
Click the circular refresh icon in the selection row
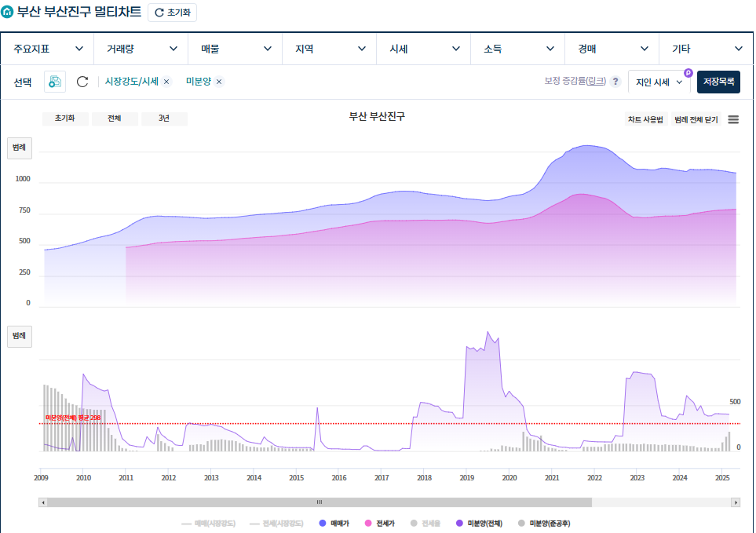tap(82, 82)
